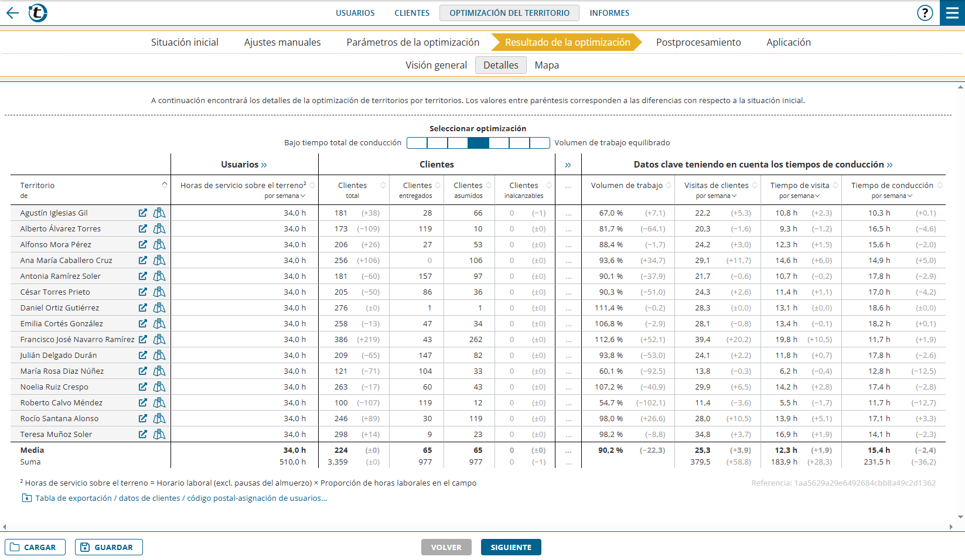Sort by Clientes total column
The height and width of the screenshot is (560, 965).
pos(383,185)
